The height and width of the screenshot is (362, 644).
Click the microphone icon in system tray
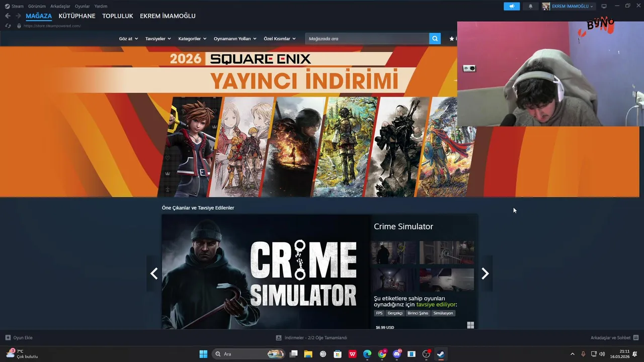coord(583,354)
